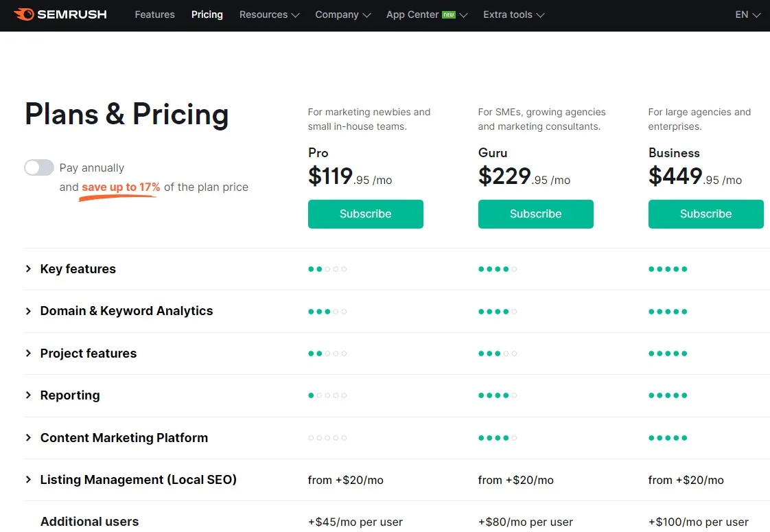Open the App Center dropdown menu
This screenshot has width=770, height=532.
(427, 14)
